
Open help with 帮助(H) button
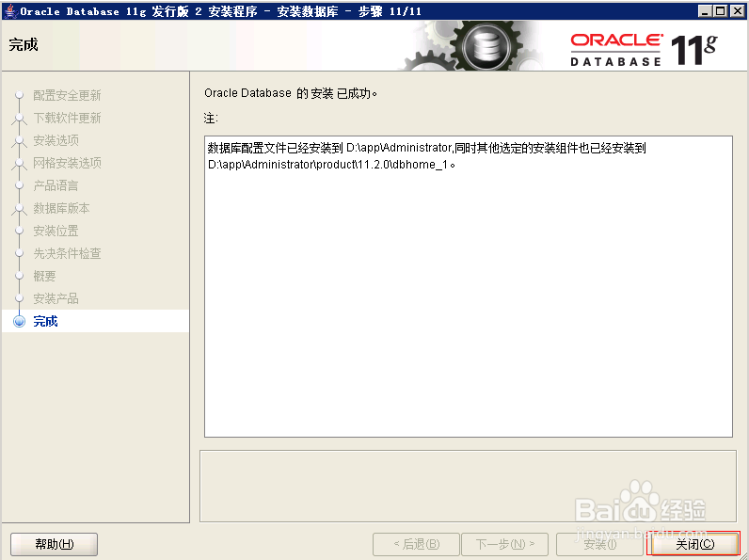[x=54, y=544]
